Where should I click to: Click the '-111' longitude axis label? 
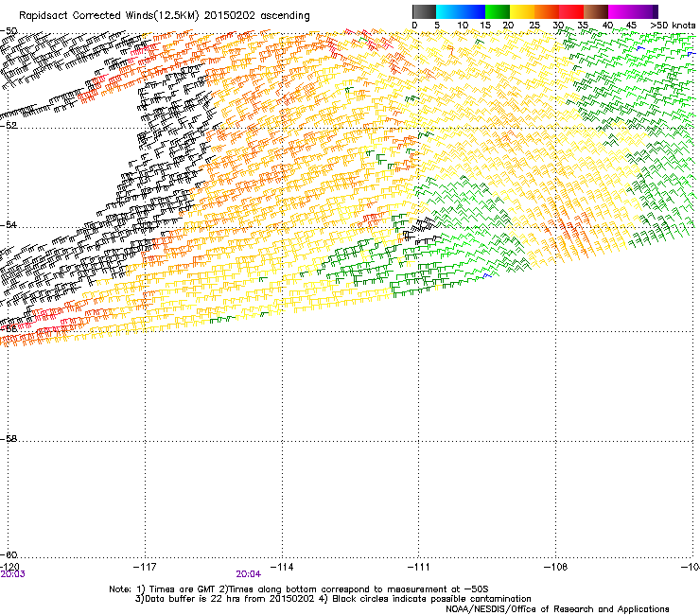point(418,567)
